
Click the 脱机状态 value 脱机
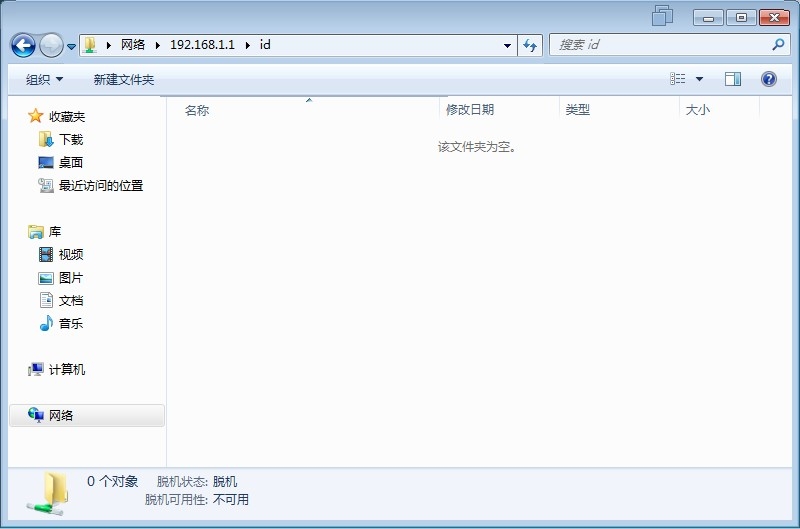click(x=224, y=482)
